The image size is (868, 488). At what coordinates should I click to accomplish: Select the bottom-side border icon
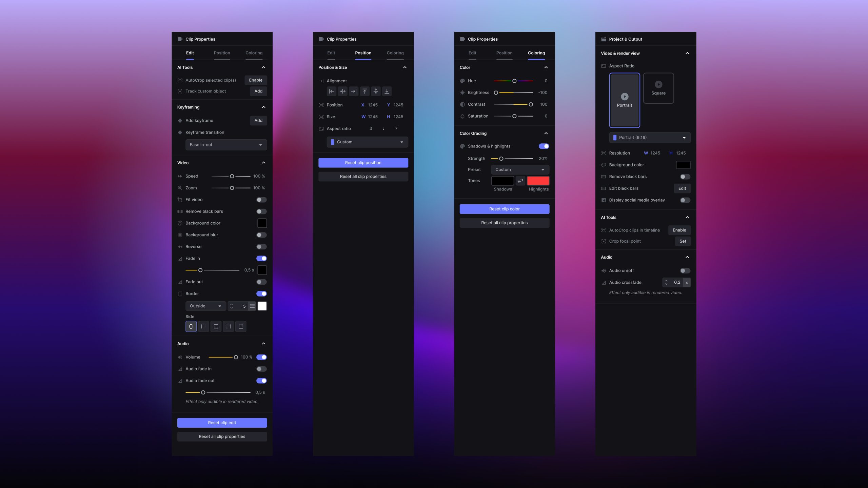(241, 326)
